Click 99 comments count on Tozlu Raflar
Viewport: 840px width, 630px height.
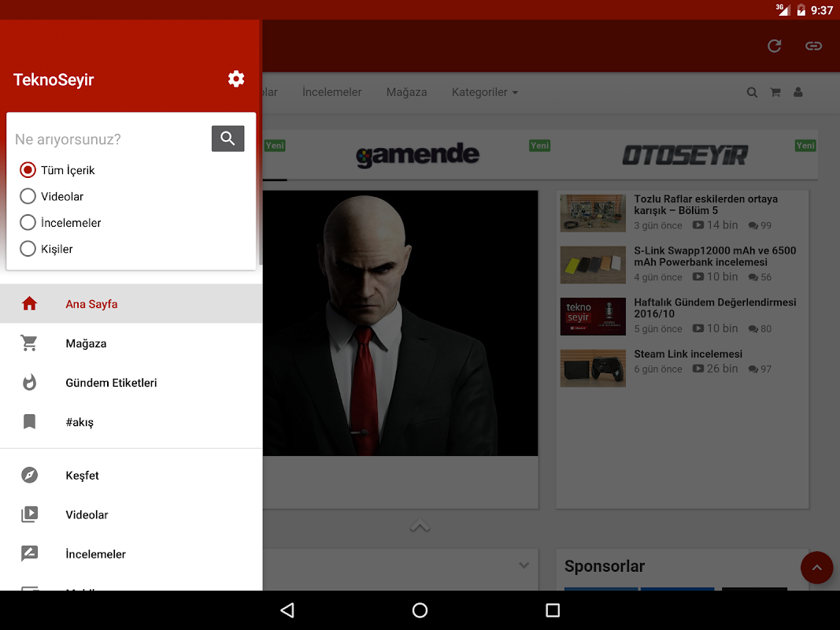coord(760,225)
